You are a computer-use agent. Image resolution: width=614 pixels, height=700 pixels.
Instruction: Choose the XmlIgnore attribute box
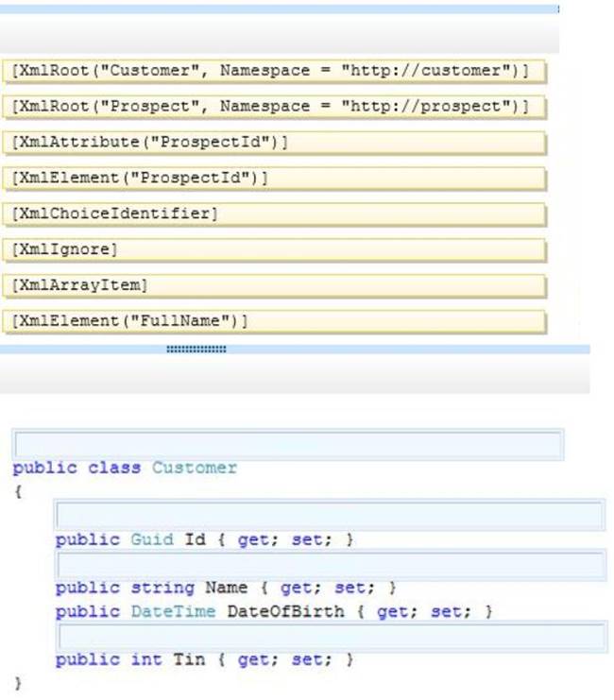tap(274, 250)
